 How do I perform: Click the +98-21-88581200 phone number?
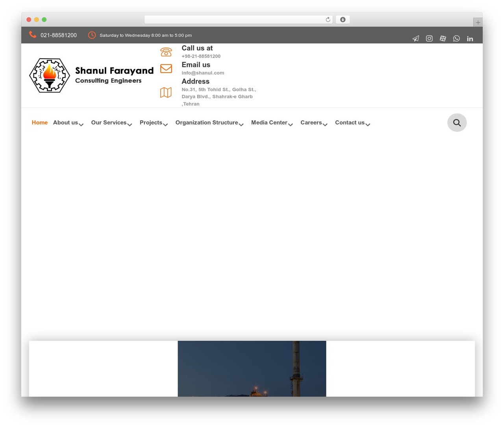[201, 56]
